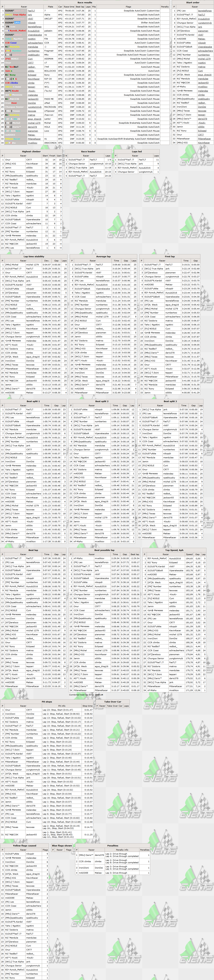214x980 pixels.
Task: Click mvelikov link in Race results table
Action: [x=33, y=143]
